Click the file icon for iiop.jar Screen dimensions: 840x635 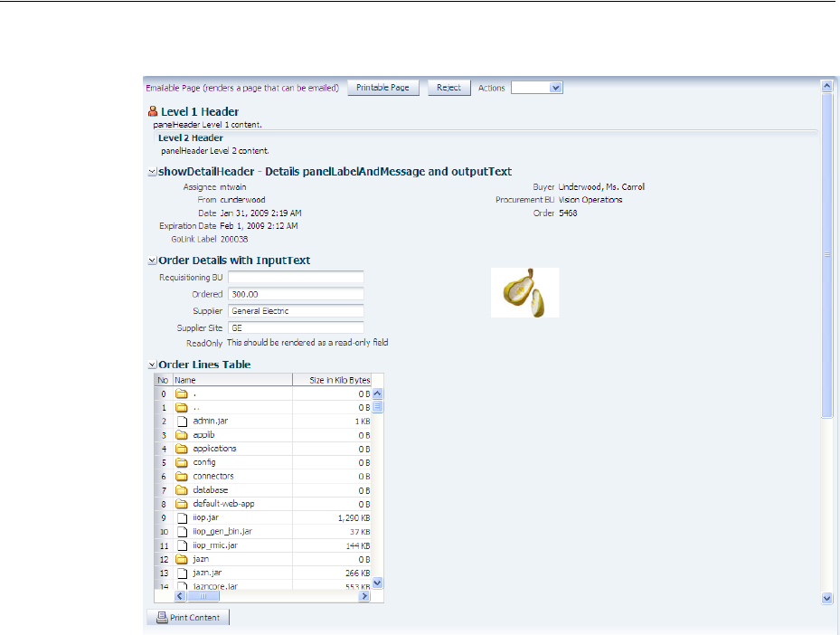pyautogui.click(x=182, y=518)
